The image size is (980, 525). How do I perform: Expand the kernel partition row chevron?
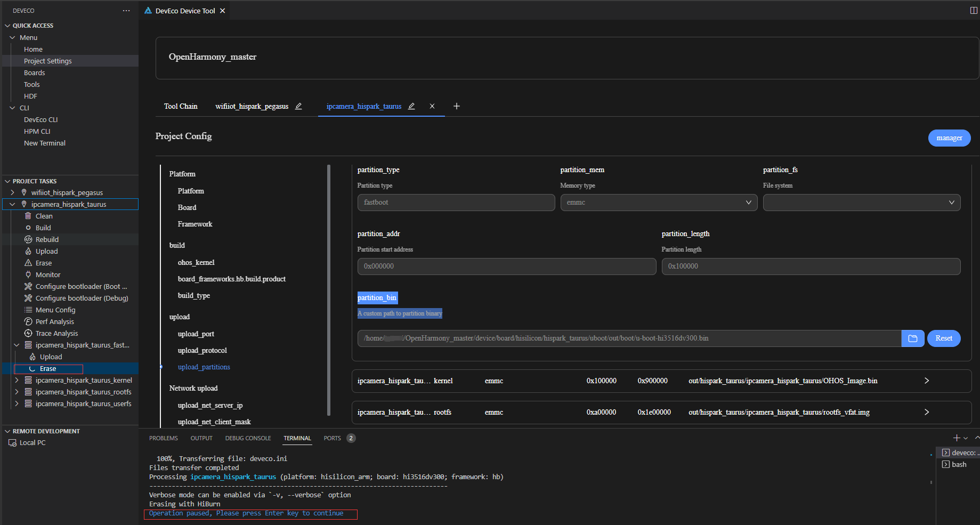click(x=927, y=381)
